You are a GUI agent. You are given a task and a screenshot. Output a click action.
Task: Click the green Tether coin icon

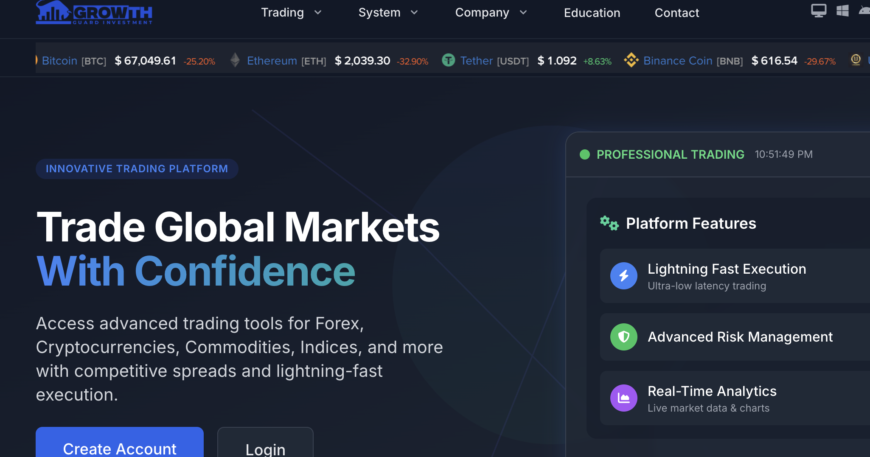click(x=449, y=61)
